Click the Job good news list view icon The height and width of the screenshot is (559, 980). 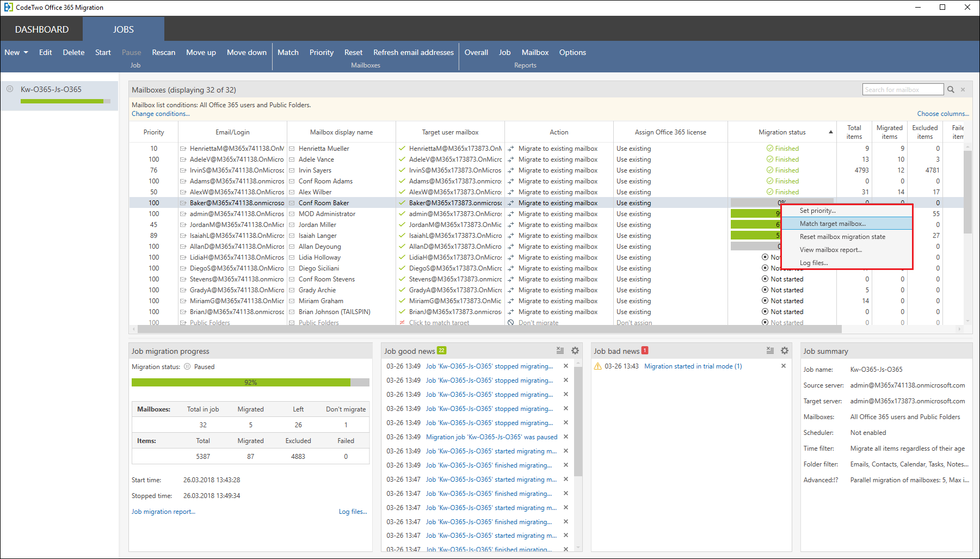point(560,351)
